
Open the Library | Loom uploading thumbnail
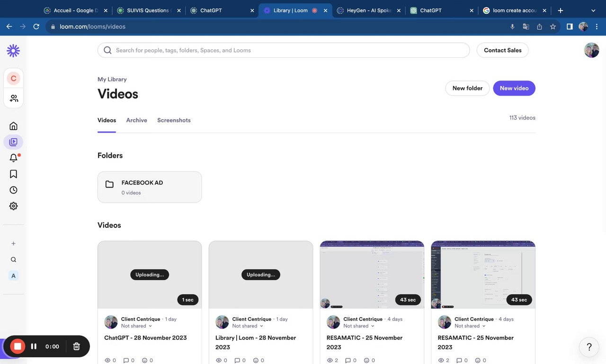261,275
